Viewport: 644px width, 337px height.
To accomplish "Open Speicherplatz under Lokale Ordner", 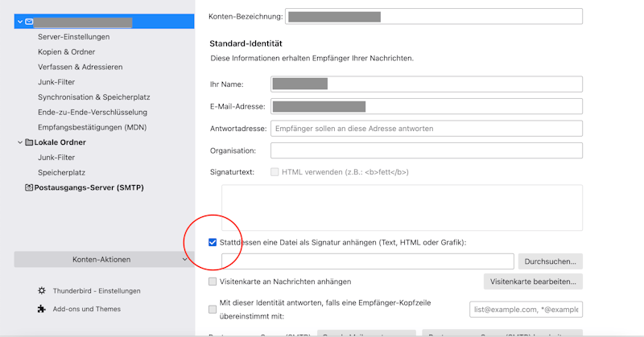I will pos(62,173).
